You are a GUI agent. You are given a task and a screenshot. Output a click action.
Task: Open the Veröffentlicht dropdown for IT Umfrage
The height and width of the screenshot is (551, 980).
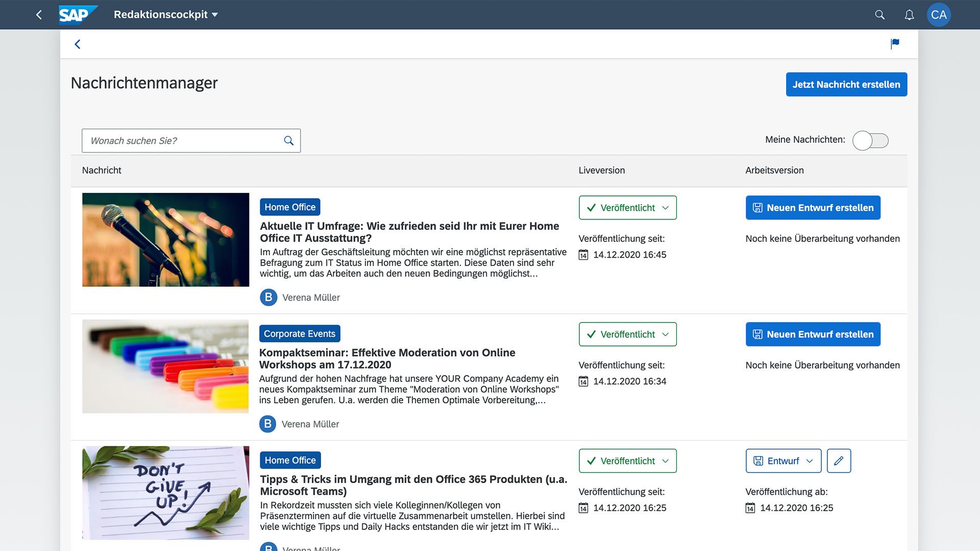627,208
